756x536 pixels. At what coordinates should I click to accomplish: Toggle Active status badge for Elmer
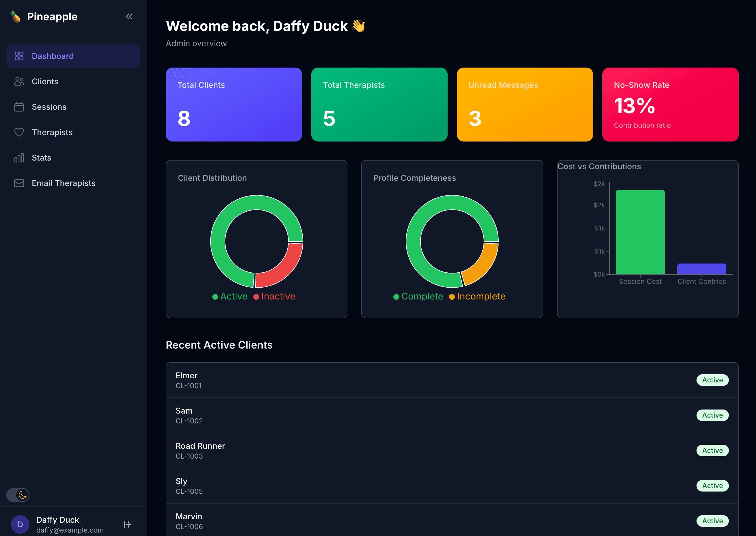(x=712, y=380)
